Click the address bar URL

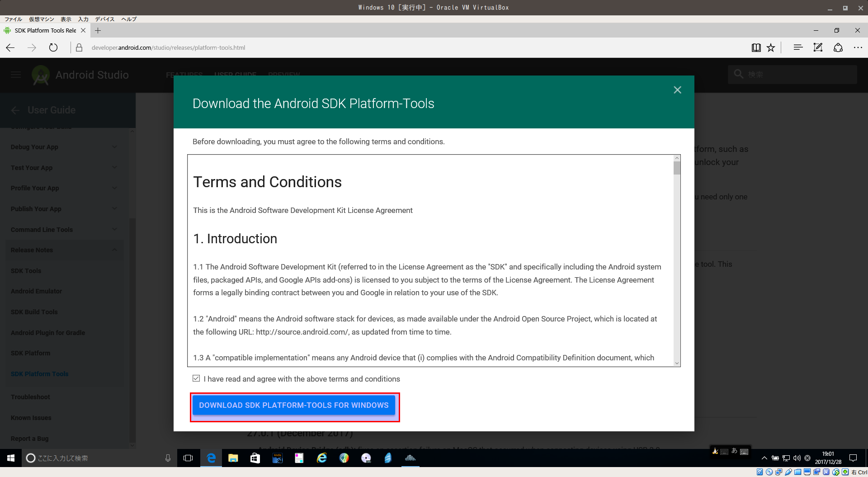coord(168,47)
